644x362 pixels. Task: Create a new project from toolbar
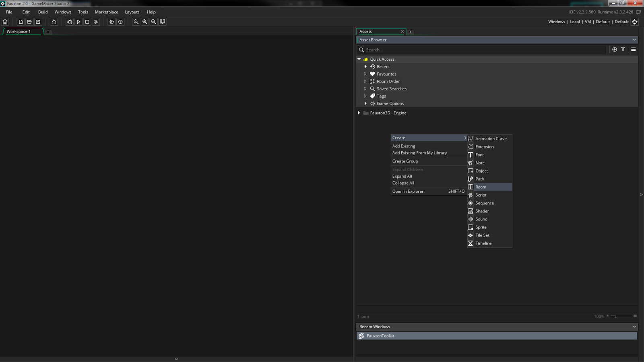click(x=21, y=22)
